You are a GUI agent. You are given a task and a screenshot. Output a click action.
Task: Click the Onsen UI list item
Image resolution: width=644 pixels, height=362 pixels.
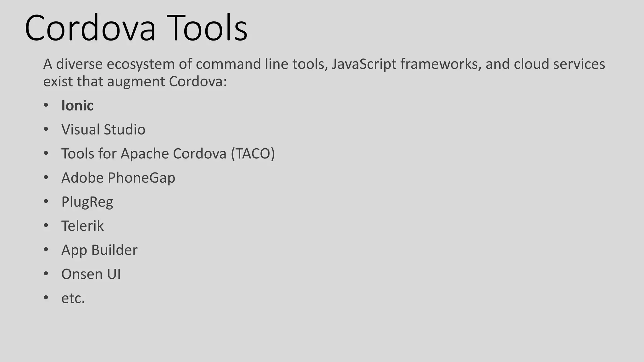[91, 274]
